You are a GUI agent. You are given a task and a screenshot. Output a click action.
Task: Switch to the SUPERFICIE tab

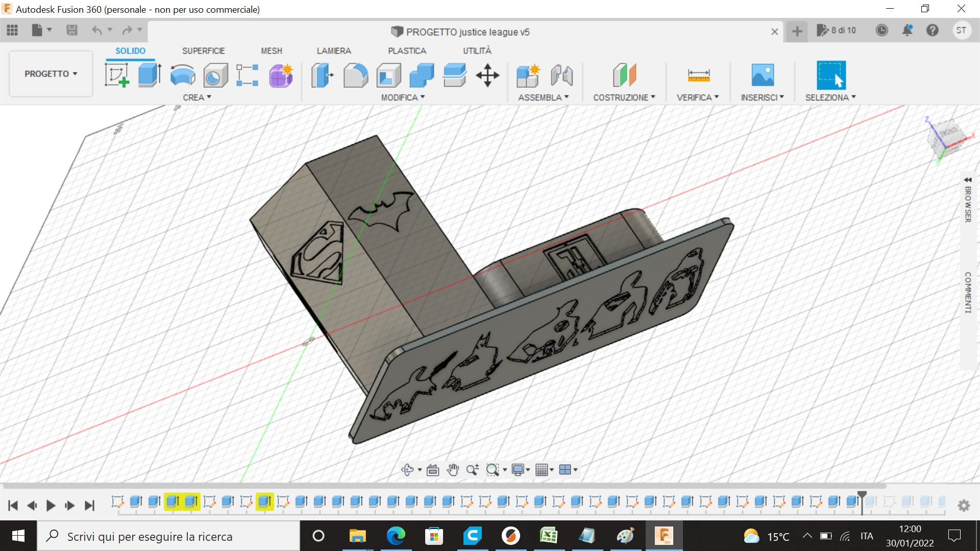tap(204, 51)
